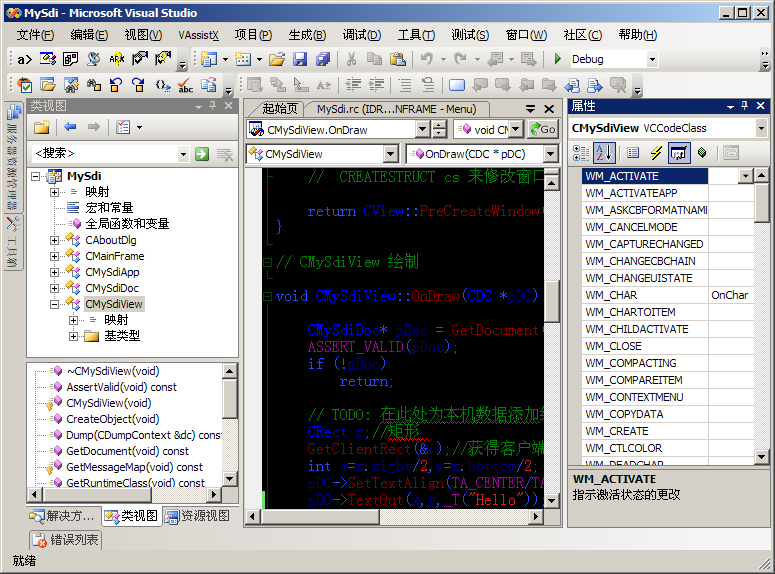Navigate back in Class View toolbar
The height and width of the screenshot is (574, 775).
tap(70, 127)
